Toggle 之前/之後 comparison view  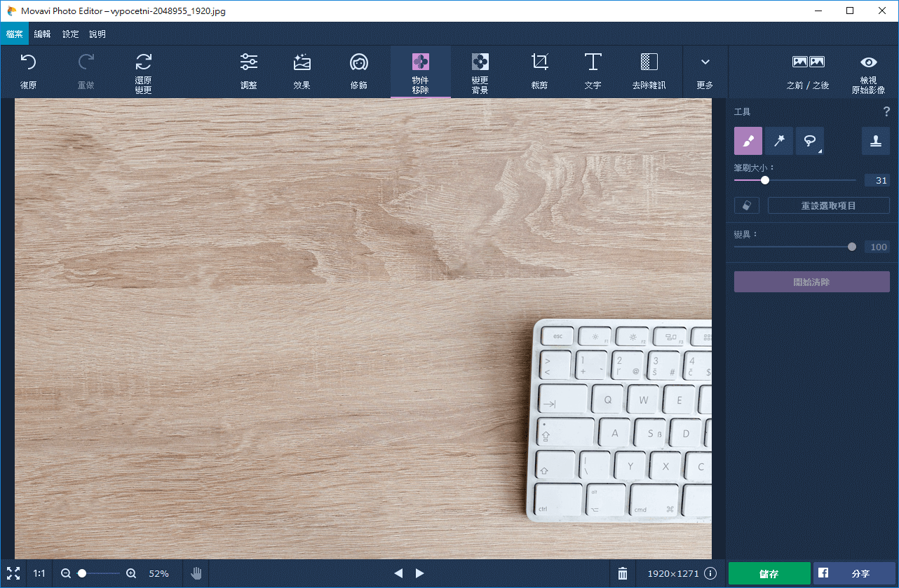click(x=808, y=71)
